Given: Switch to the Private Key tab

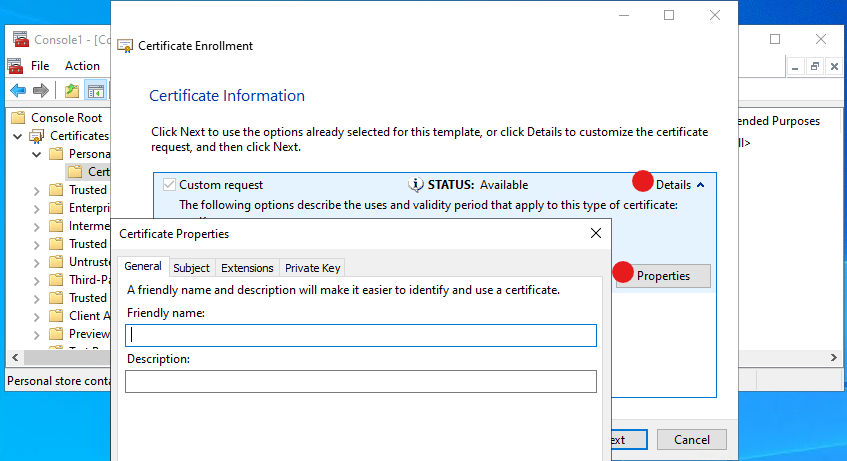Looking at the screenshot, I should coord(312,268).
